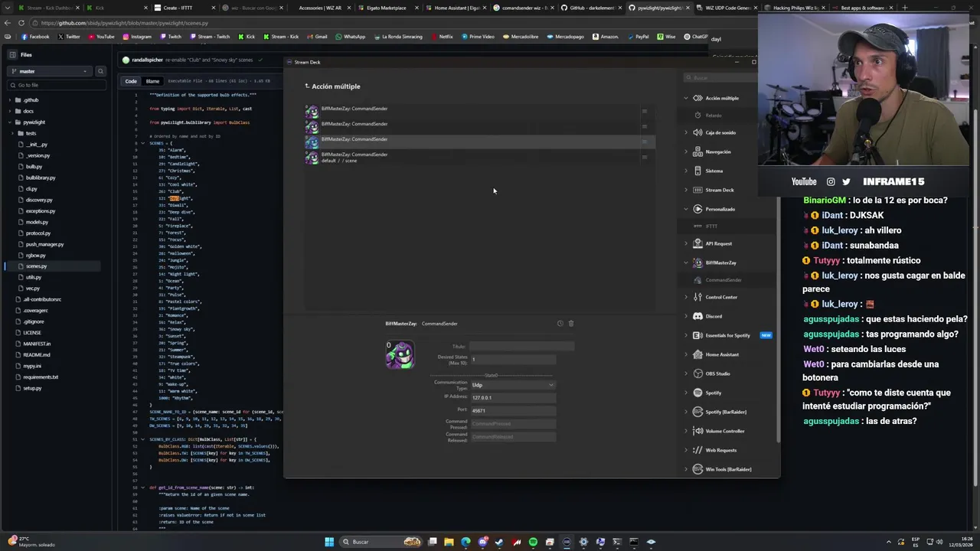Screen dimensions: 980x551
Task: Focus the Command Released input
Action: coord(513,437)
